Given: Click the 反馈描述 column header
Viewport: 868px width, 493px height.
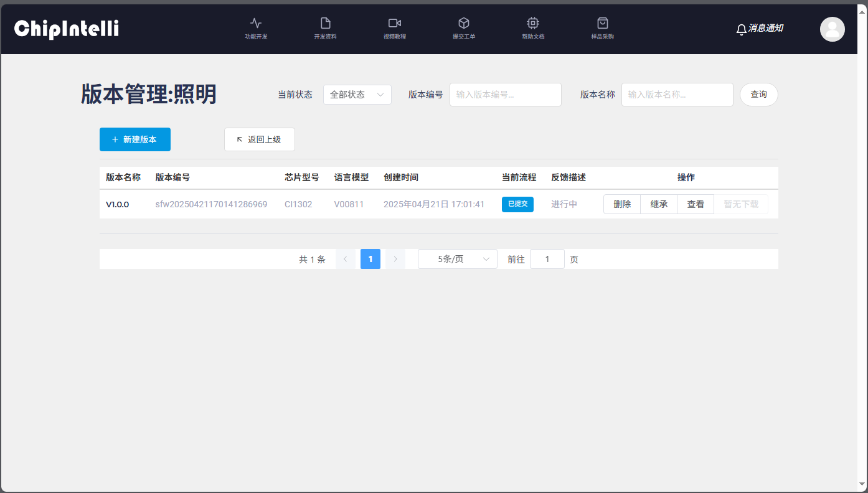Looking at the screenshot, I should pos(568,177).
